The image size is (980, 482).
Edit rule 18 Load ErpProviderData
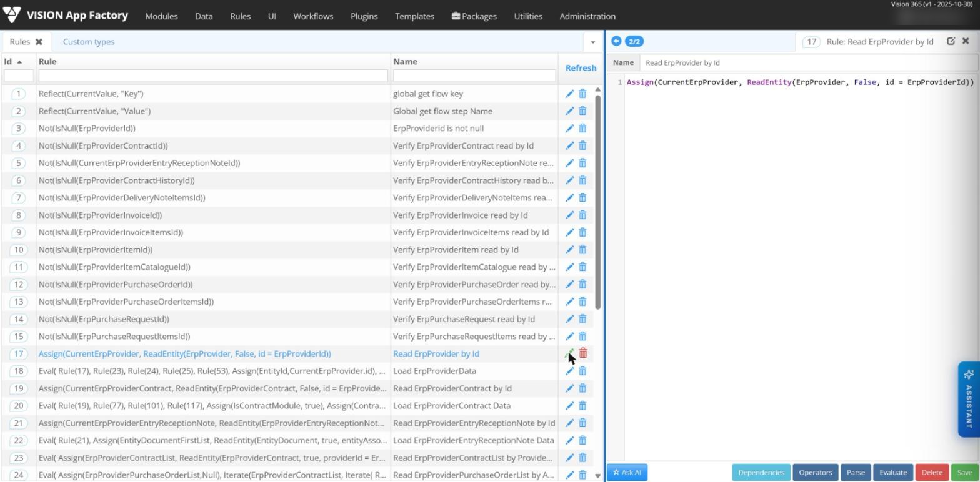click(569, 371)
